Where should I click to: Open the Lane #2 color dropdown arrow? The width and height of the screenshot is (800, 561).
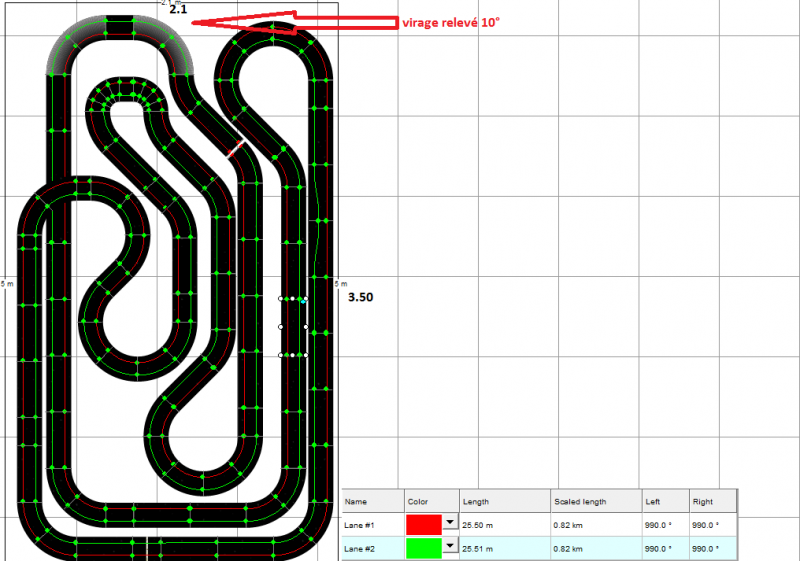tap(449, 546)
